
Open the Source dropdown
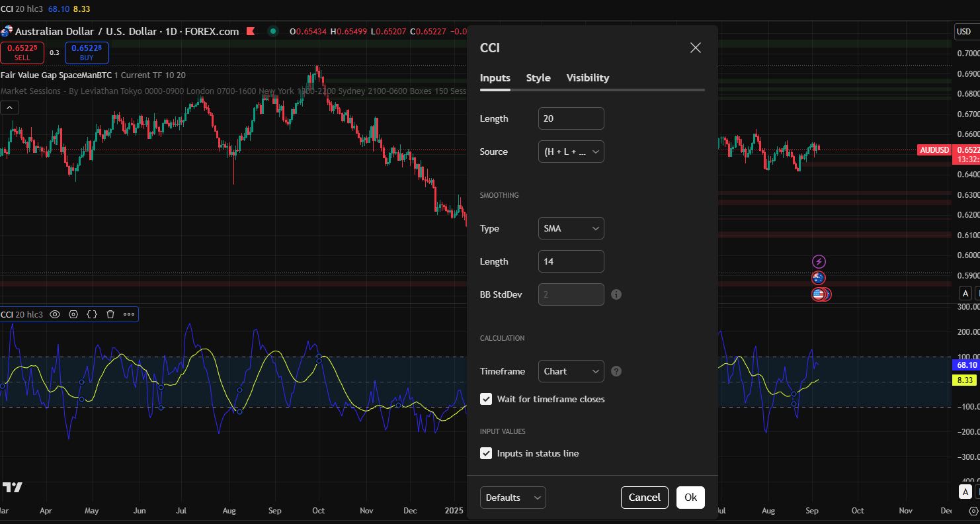pos(571,152)
